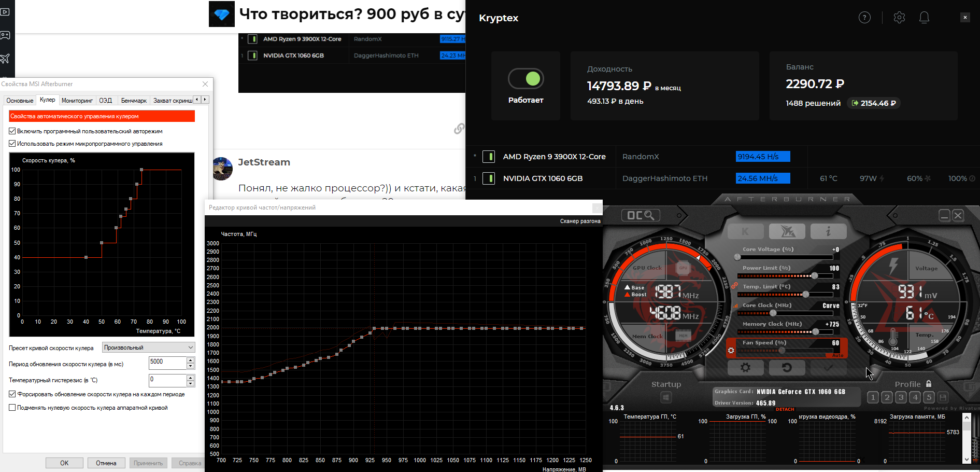This screenshot has height=472, width=980.
Task: Open Afterburner settings via gear button
Action: 745,368
